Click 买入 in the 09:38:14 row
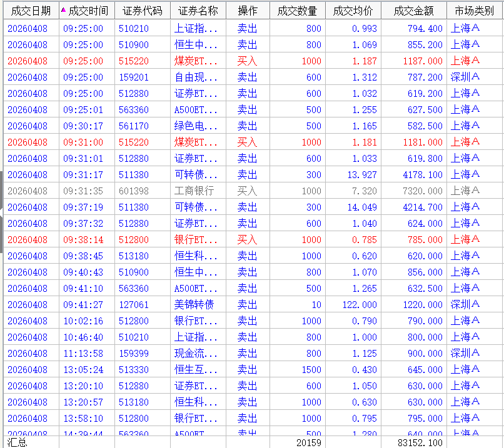Viewport: 504px width, 448px height. pos(247,240)
